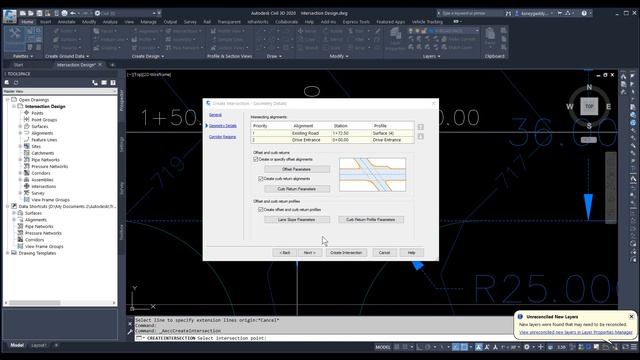Click the Toolspace help question mark icon
The width and height of the screenshot is (640, 360).
click(x=113, y=82)
